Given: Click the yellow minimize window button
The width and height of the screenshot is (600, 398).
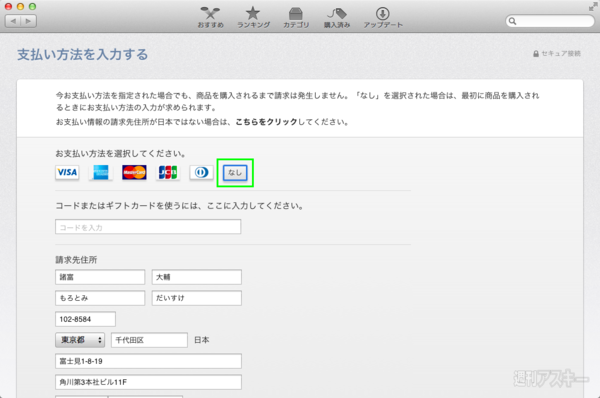Looking at the screenshot, I should pyautogui.click(x=21, y=7).
